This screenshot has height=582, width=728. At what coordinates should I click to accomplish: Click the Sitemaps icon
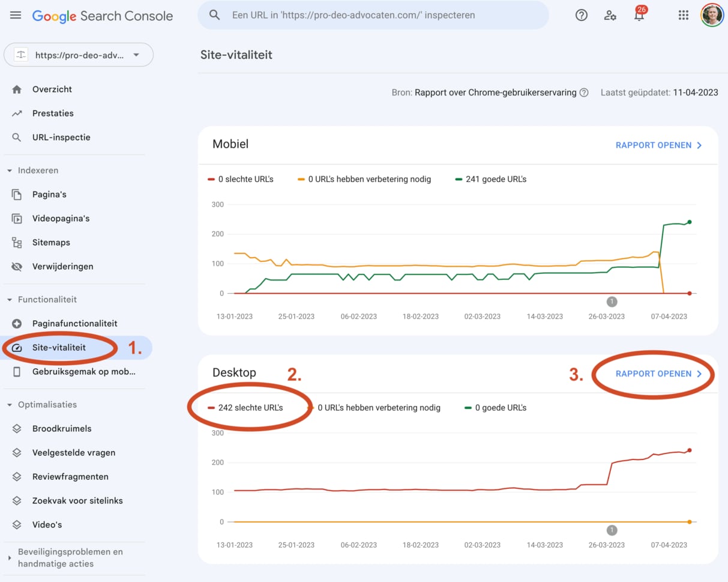click(x=17, y=243)
